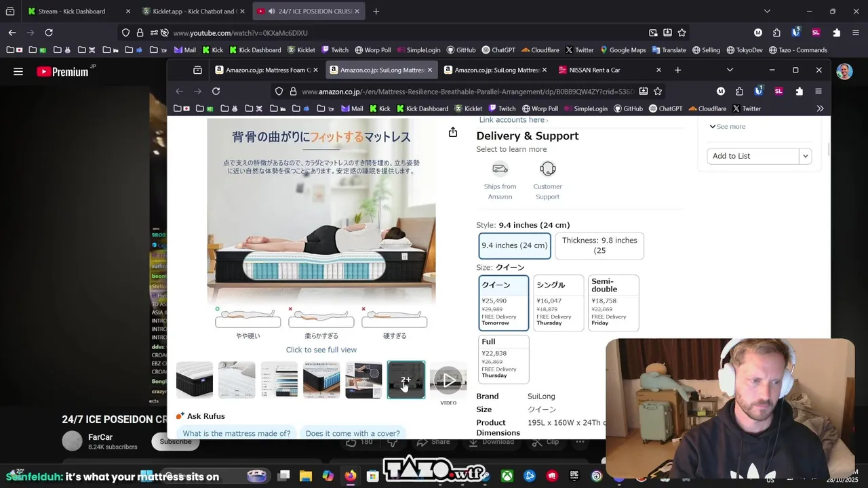The width and height of the screenshot is (868, 488).
Task: Expand the See more section
Action: pos(728,127)
